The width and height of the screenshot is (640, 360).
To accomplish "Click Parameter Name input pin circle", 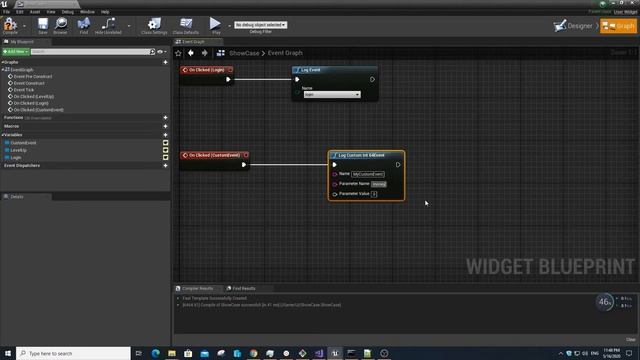I will point(335,184).
